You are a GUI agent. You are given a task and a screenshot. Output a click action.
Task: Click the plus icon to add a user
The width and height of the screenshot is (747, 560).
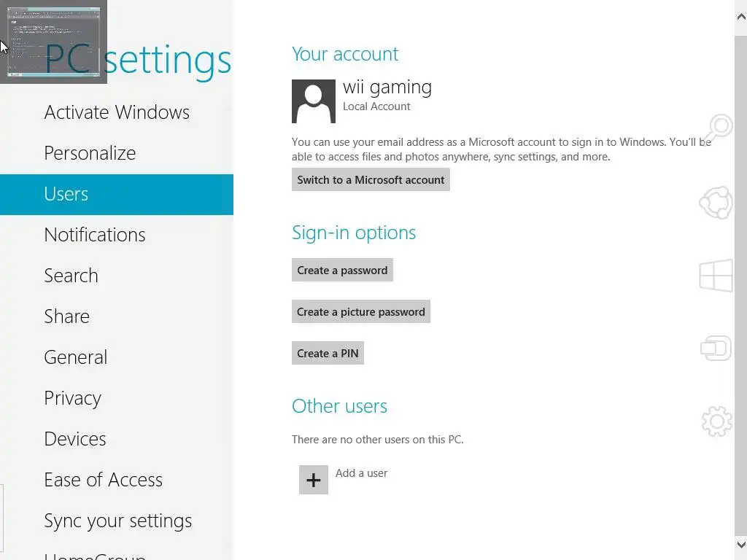pyautogui.click(x=314, y=480)
